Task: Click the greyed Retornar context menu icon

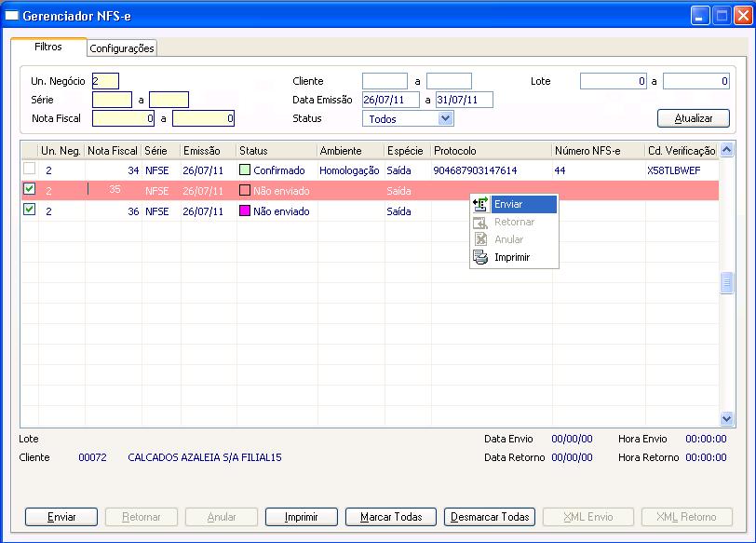Action: (480, 223)
